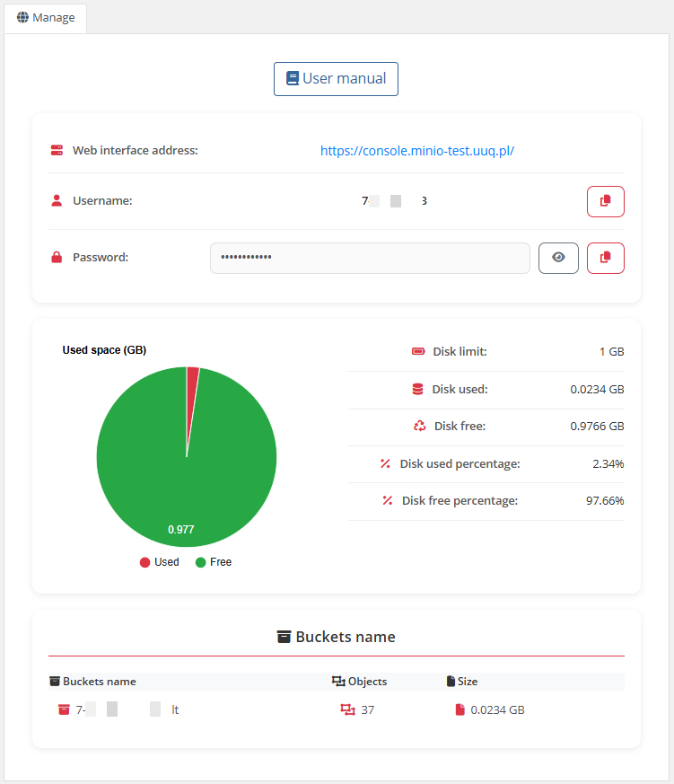
Task: Click into the Password field
Action: (x=370, y=258)
